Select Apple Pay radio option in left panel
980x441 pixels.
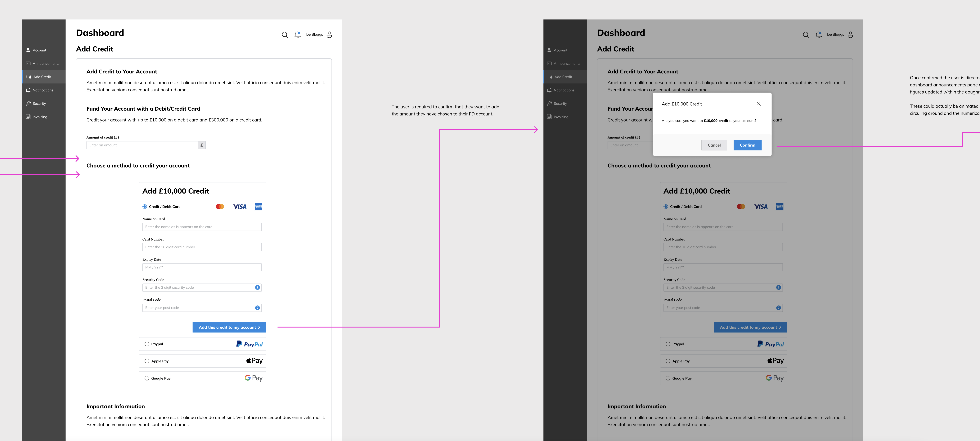(147, 361)
